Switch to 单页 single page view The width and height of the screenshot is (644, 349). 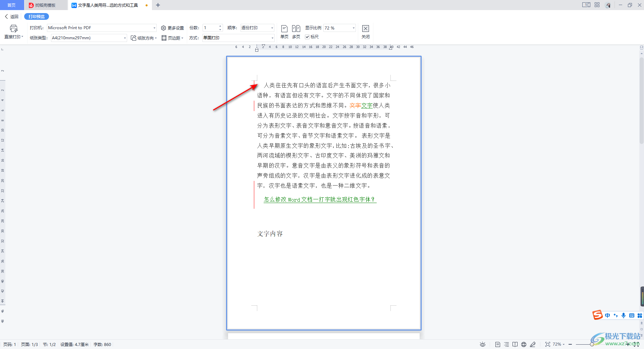tap(284, 32)
